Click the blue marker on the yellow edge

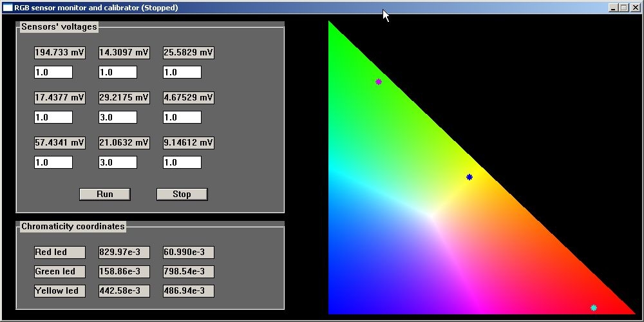(x=469, y=177)
